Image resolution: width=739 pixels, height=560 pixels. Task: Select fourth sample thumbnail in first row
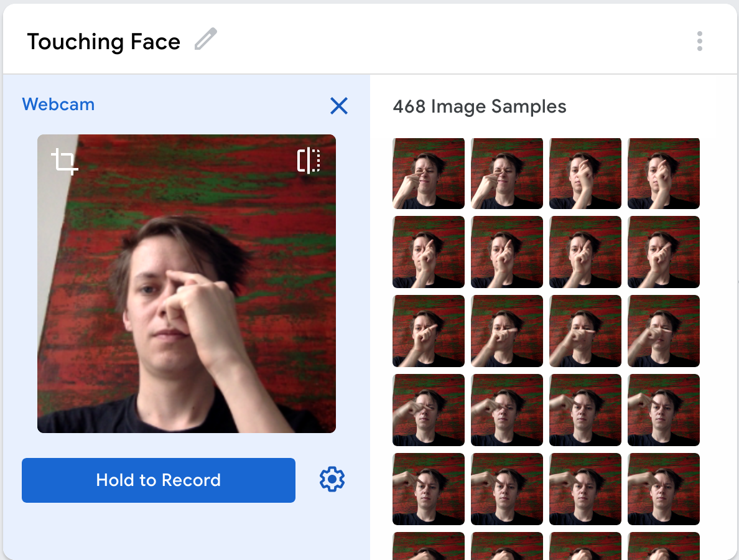click(664, 174)
